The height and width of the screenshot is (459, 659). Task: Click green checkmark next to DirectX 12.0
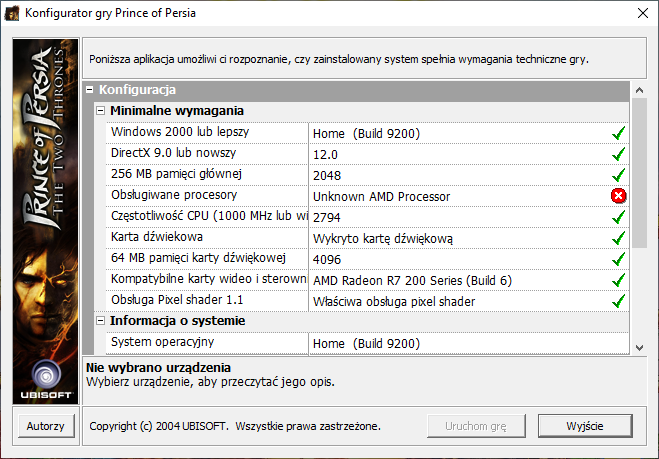point(619,154)
